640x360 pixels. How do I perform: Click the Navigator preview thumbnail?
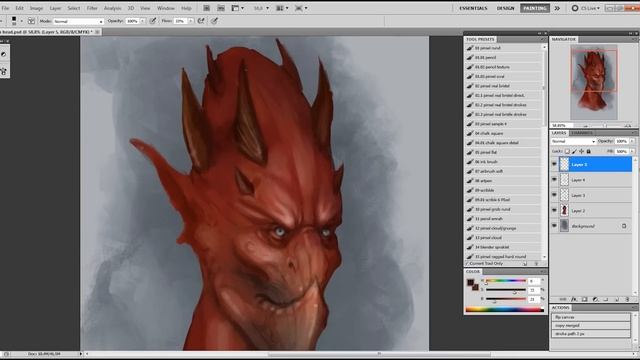click(594, 82)
